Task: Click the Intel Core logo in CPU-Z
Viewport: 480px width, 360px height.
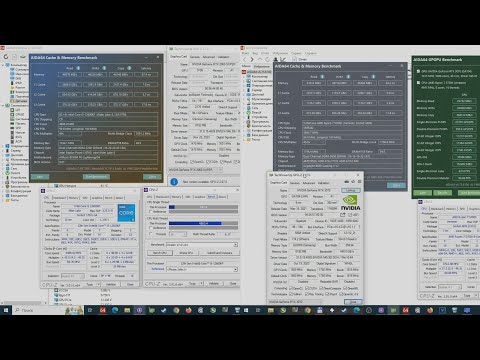Action: [126, 212]
